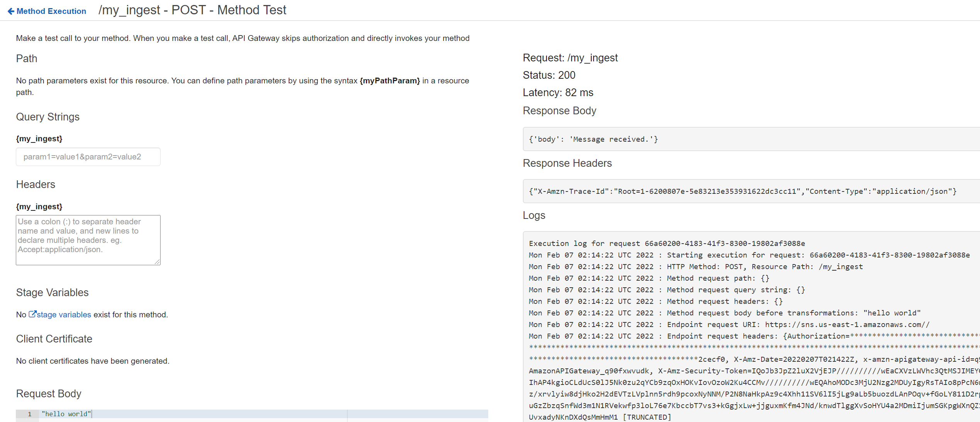Click the Endpoint request URI log line
Viewport: 980px width, 422px height.
click(x=729, y=324)
